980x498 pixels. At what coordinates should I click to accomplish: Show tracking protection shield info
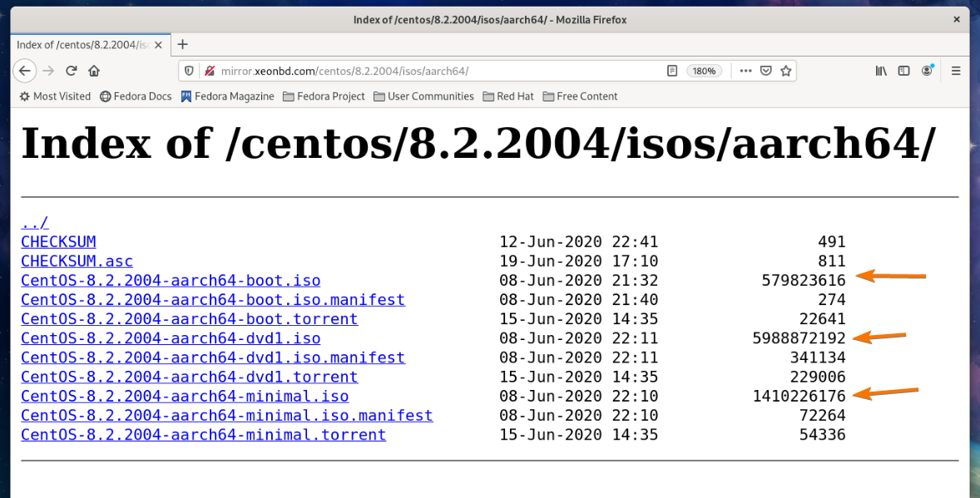(190, 71)
